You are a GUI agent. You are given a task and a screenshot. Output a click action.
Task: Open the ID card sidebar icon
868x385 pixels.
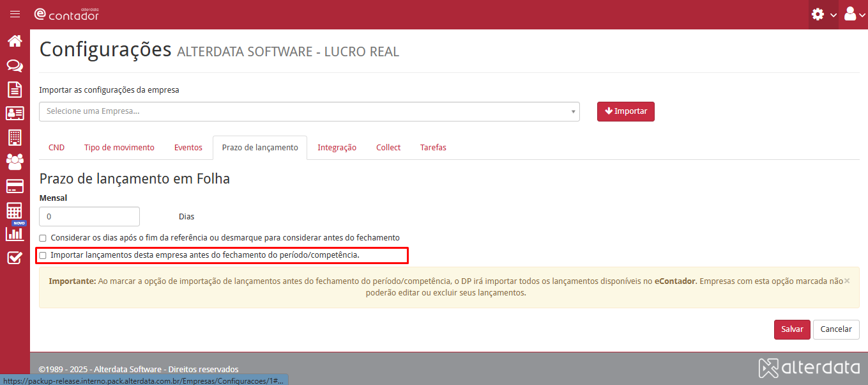[x=15, y=113]
